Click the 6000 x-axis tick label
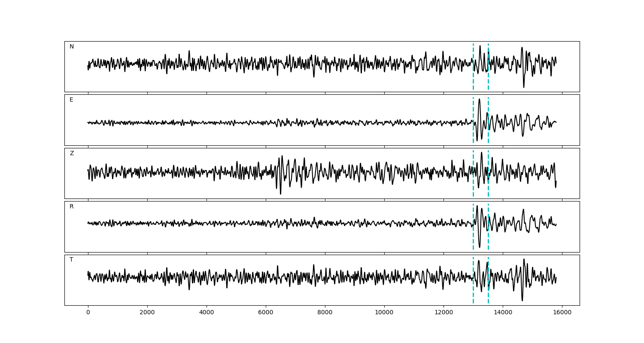644x343 pixels. click(266, 313)
